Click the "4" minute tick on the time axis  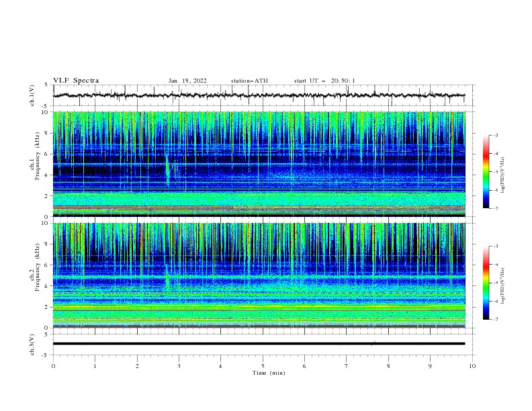click(x=220, y=366)
